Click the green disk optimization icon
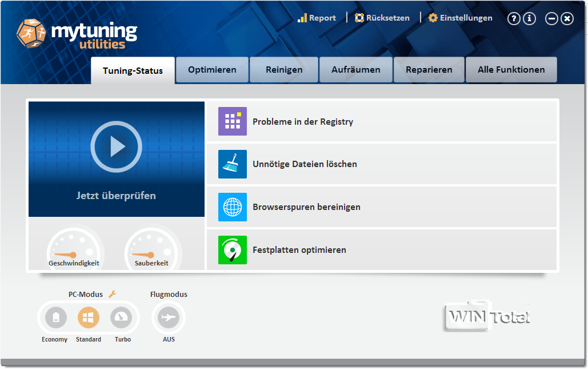 click(233, 250)
